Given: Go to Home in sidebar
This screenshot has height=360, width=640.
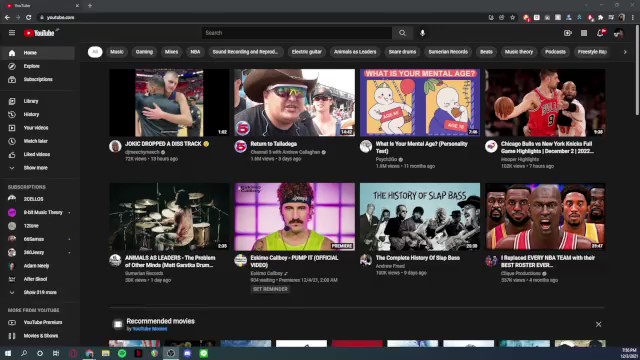Looking at the screenshot, I should click(x=38, y=53).
